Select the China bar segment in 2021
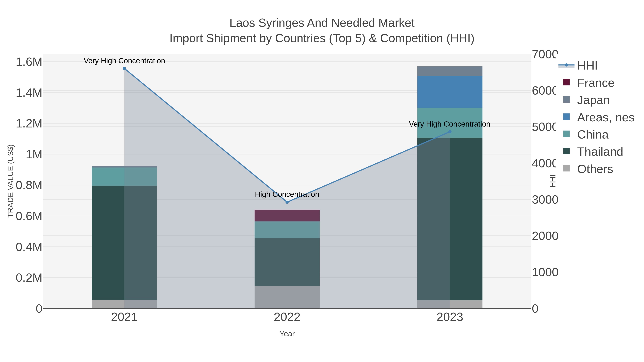The width and height of the screenshot is (644, 362). (124, 177)
